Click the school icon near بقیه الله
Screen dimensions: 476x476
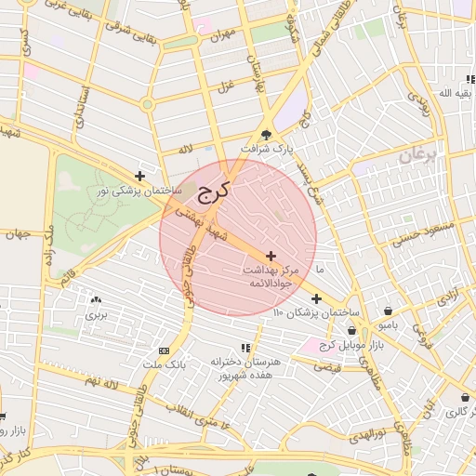(x=471, y=80)
